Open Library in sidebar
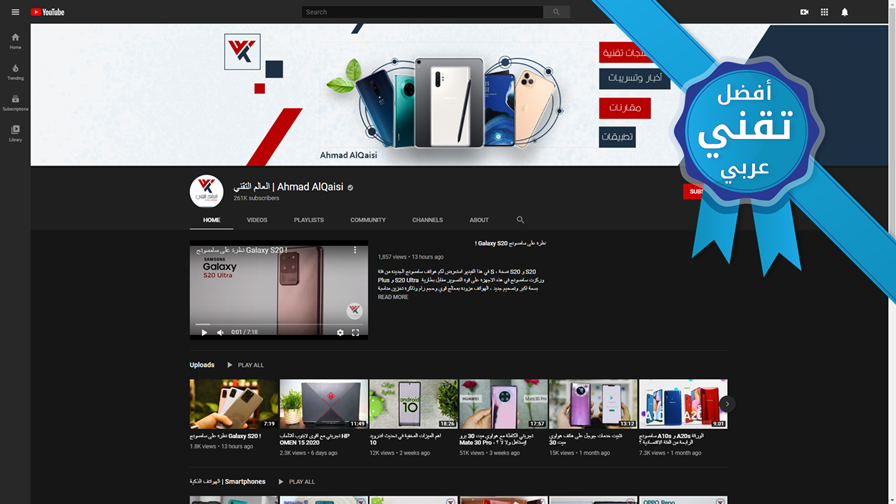This screenshot has height=504, width=896. pyautogui.click(x=15, y=134)
